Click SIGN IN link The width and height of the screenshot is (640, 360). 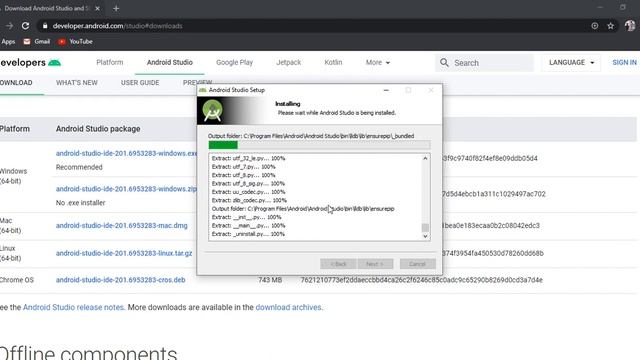click(x=624, y=62)
